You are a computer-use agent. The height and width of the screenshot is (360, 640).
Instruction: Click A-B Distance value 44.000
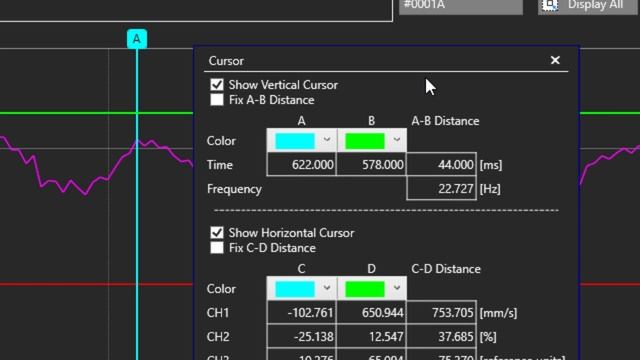pos(441,164)
